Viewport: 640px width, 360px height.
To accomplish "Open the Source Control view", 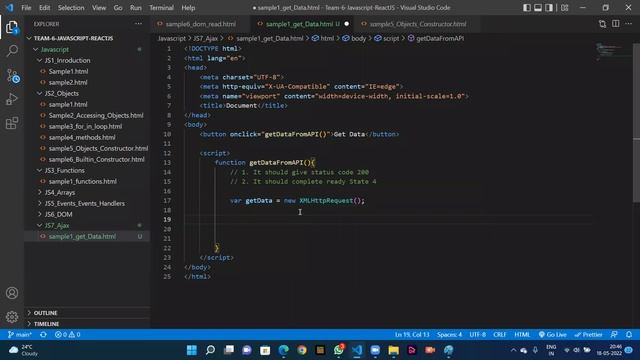I will click(x=13, y=76).
